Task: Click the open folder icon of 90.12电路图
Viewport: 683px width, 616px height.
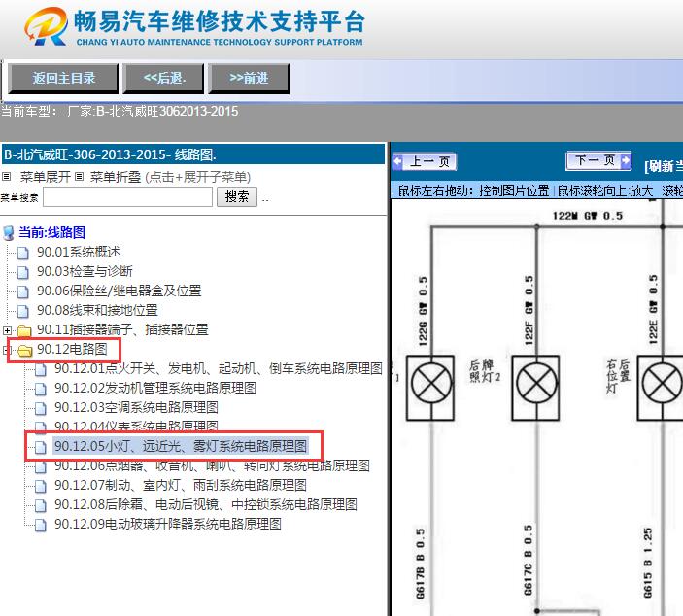Action: click(x=25, y=350)
